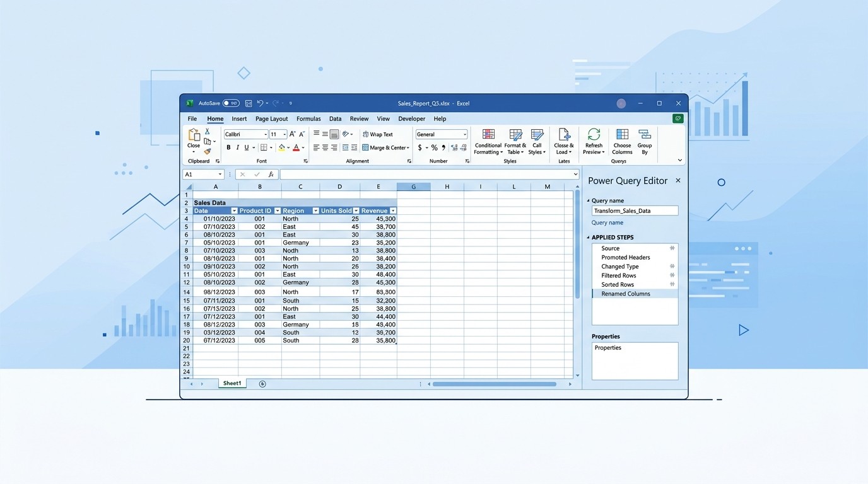Click the Close & Load button
The width and height of the screenshot is (868, 484).
coord(564,142)
